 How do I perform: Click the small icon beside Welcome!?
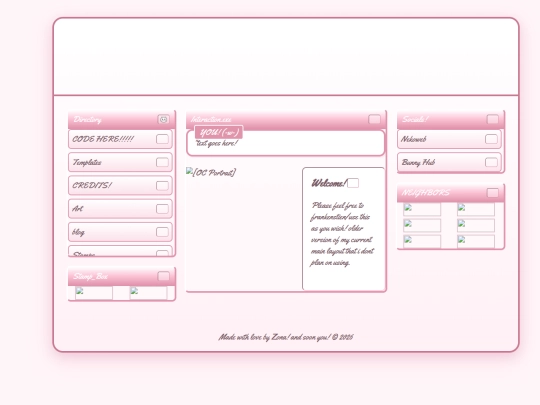(353, 183)
